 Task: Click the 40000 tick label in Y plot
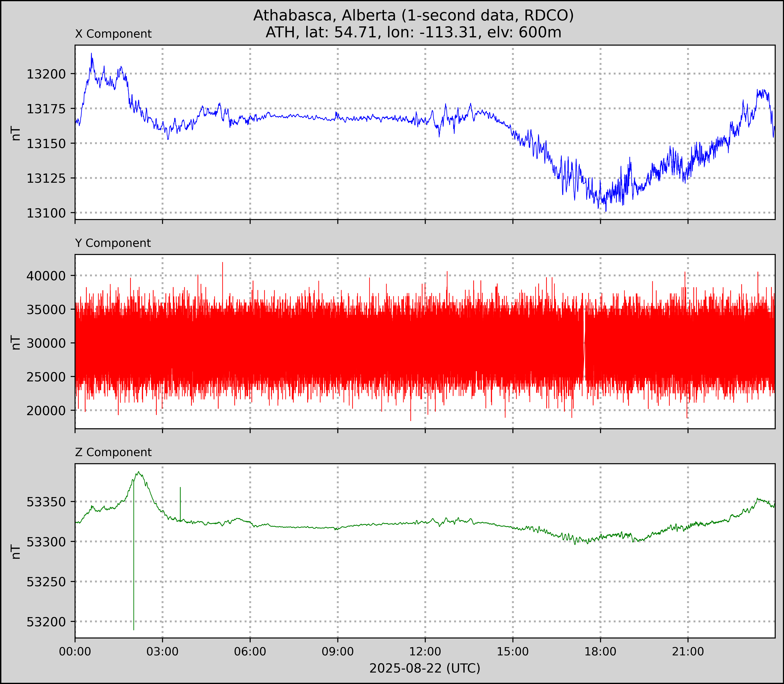46,276
